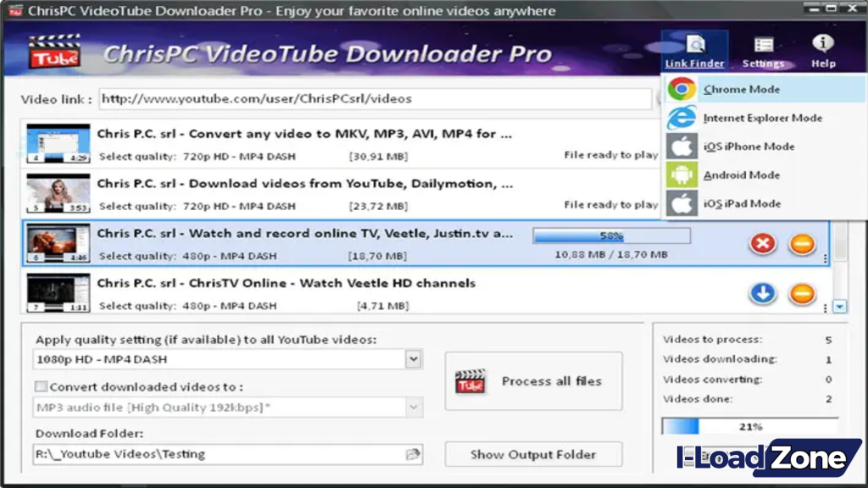Open the download folder browse picker
This screenshot has height=488, width=868.
click(x=413, y=455)
